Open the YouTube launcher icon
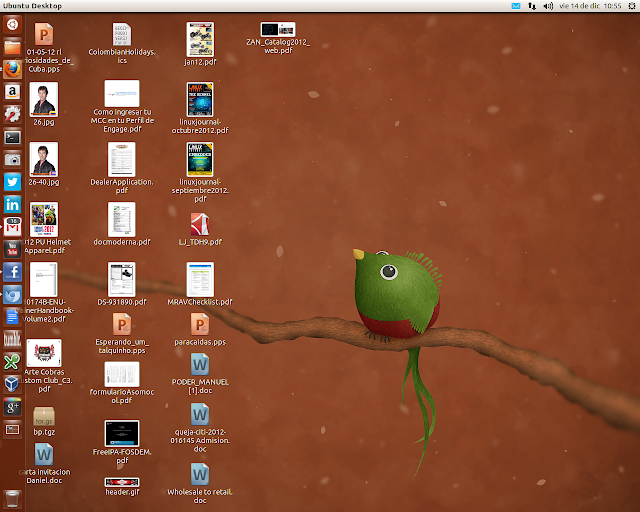This screenshot has width=640, height=512. (12, 249)
